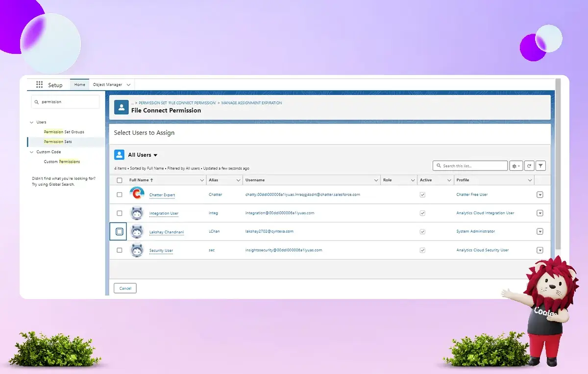588x374 pixels.
Task: Open the All Users list view dropdown
Action: click(x=155, y=155)
